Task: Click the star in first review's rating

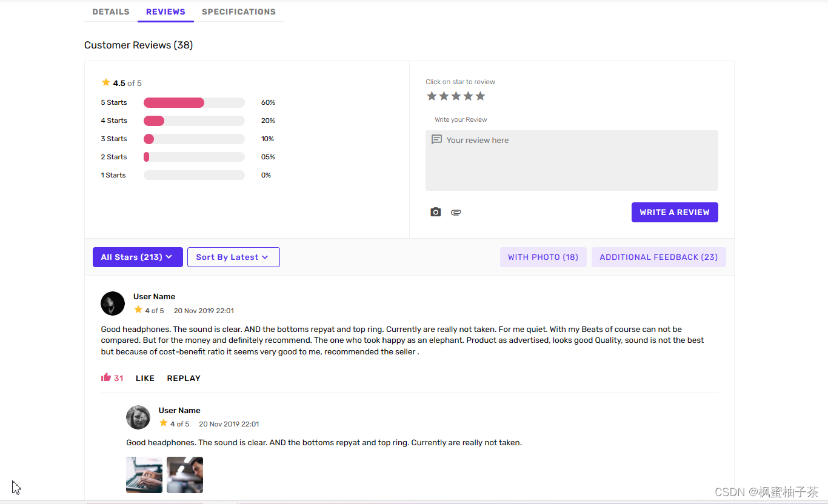Action: click(x=138, y=310)
